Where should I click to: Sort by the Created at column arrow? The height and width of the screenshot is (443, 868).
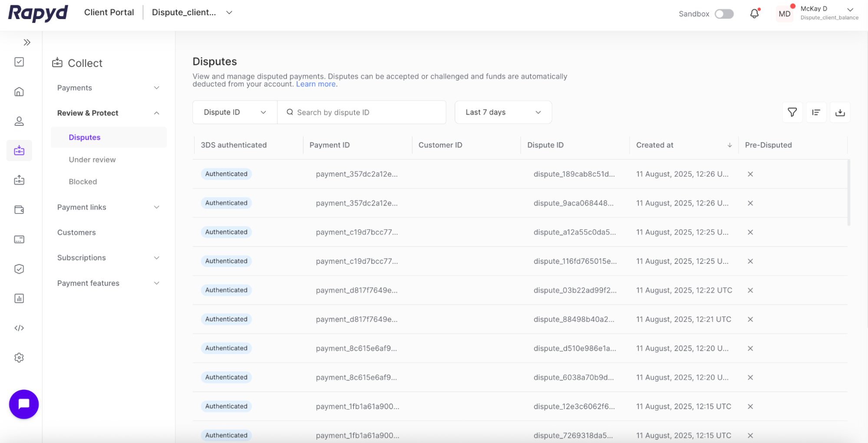point(729,145)
